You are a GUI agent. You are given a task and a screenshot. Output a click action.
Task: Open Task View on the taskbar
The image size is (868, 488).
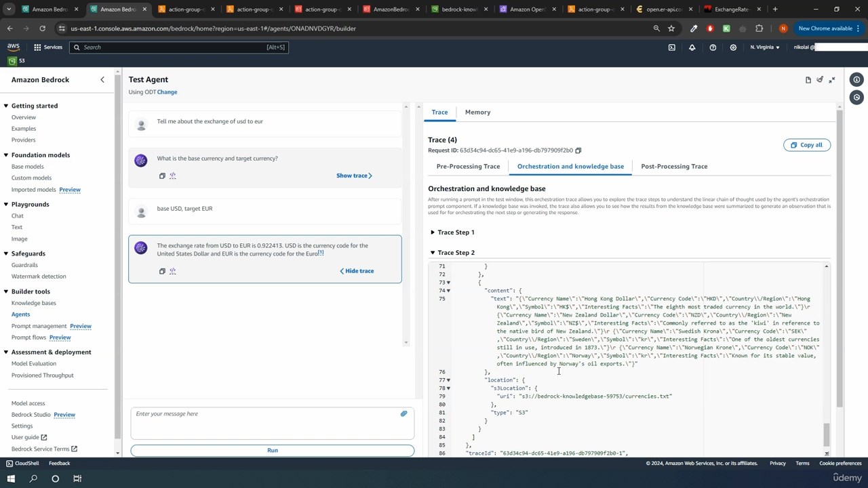[x=77, y=479]
